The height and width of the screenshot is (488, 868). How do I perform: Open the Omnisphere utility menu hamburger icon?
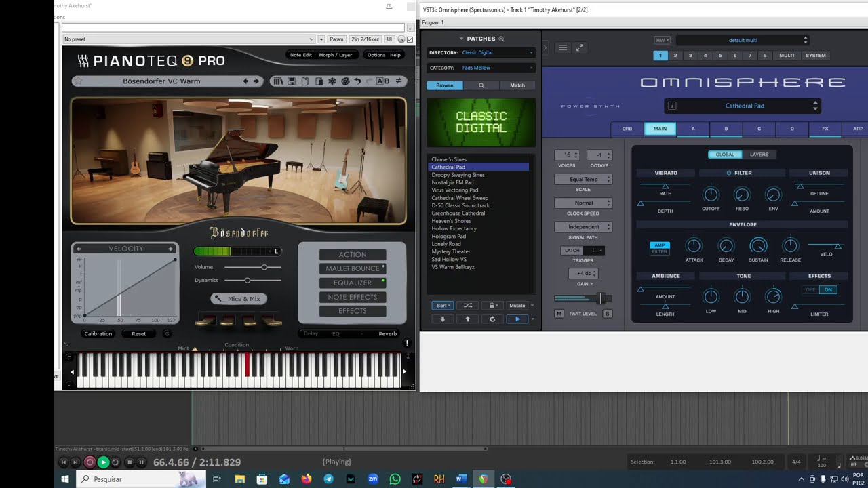pos(562,47)
